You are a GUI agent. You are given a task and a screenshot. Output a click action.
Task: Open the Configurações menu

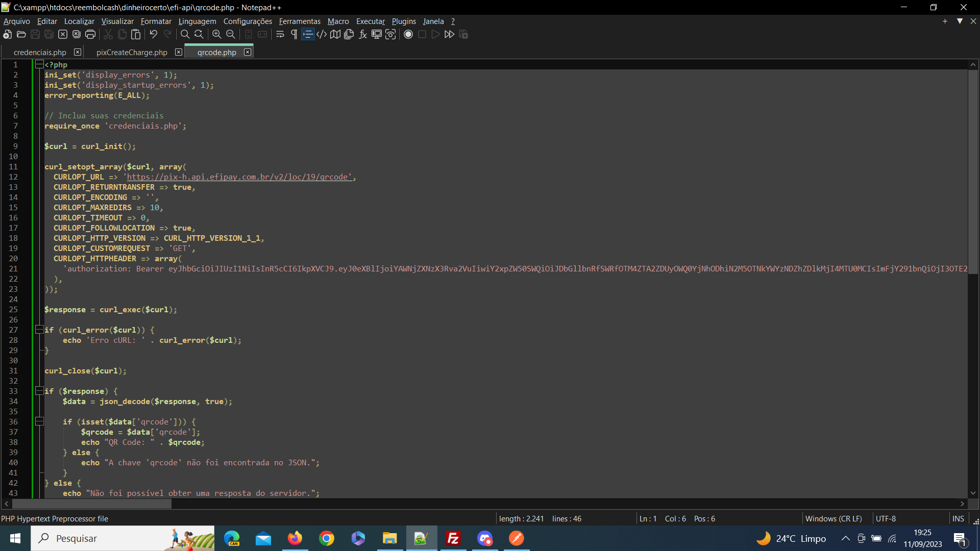[x=248, y=21]
